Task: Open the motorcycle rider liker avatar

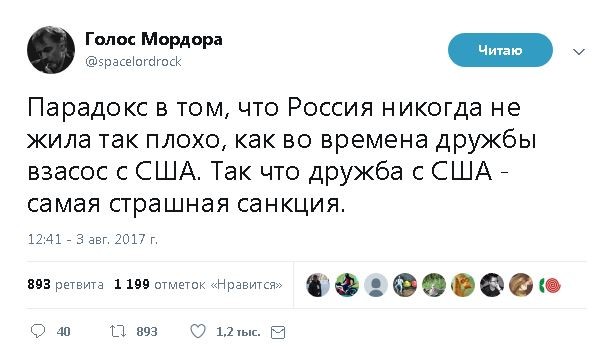Action: [347, 285]
